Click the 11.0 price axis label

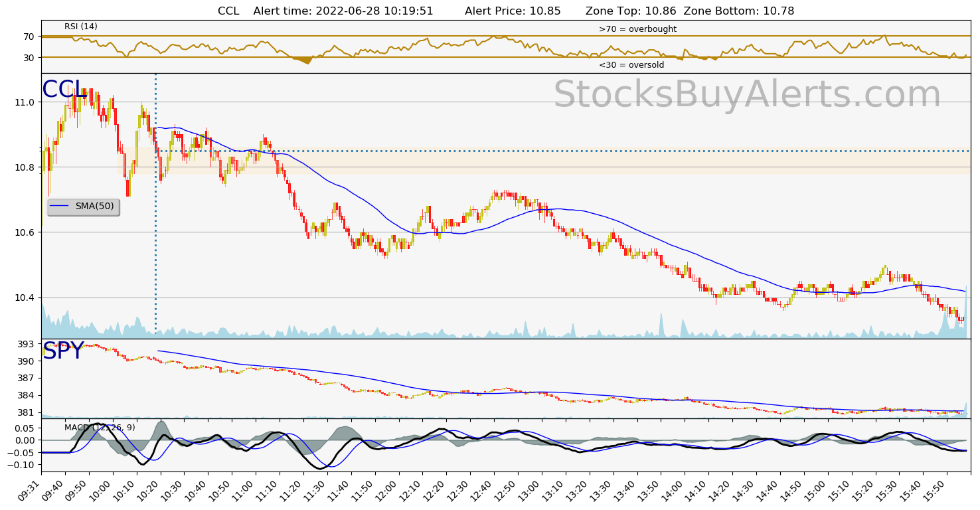pyautogui.click(x=26, y=102)
